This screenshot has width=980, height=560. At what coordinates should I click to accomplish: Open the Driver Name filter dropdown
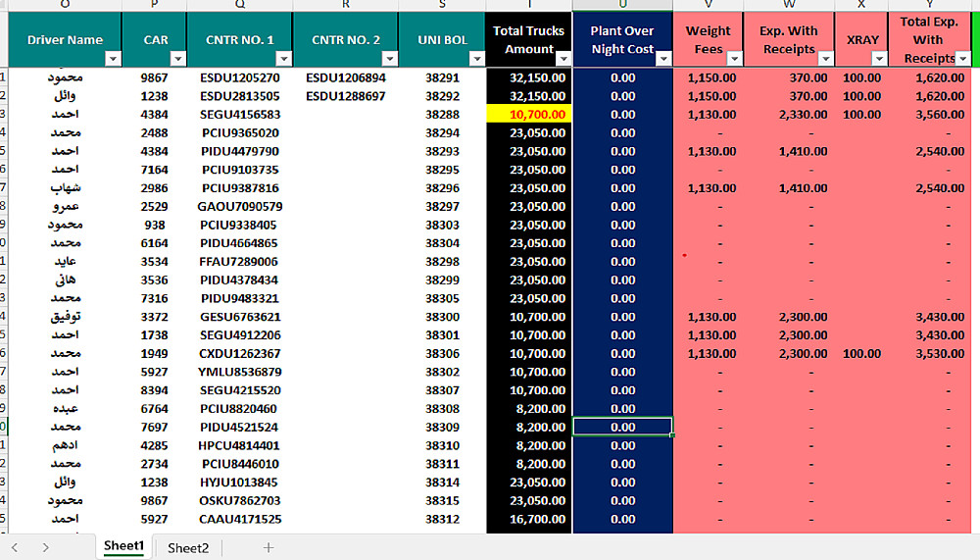point(113,59)
